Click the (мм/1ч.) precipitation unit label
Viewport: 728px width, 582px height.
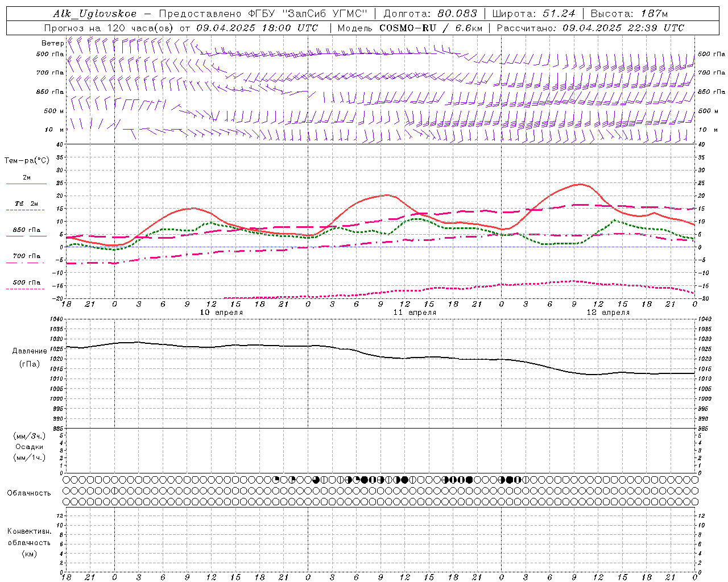click(x=30, y=458)
